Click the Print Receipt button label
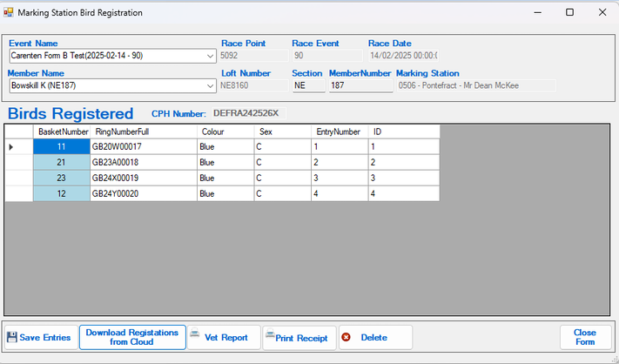The image size is (619, 364). pyautogui.click(x=301, y=339)
